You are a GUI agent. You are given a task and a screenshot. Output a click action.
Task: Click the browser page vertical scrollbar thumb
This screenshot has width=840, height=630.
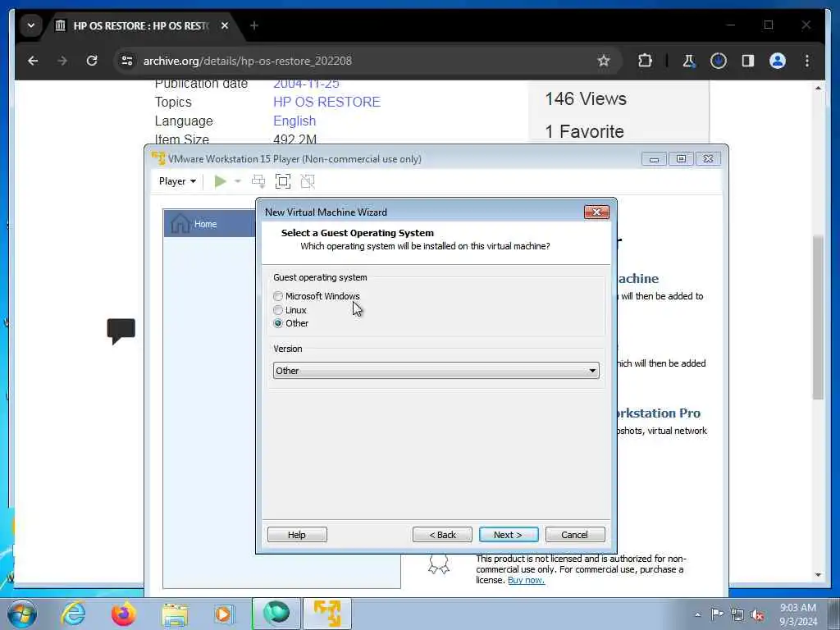[x=818, y=317]
